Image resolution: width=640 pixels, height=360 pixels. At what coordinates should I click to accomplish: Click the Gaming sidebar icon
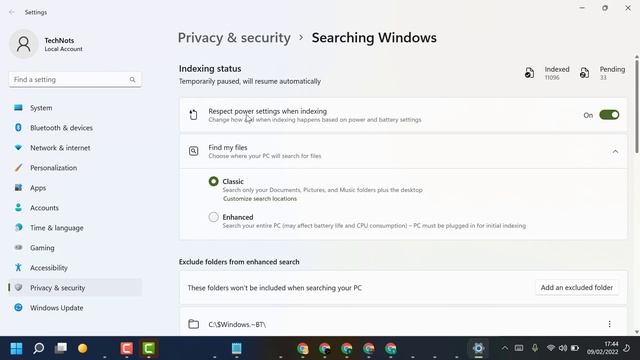(x=18, y=247)
